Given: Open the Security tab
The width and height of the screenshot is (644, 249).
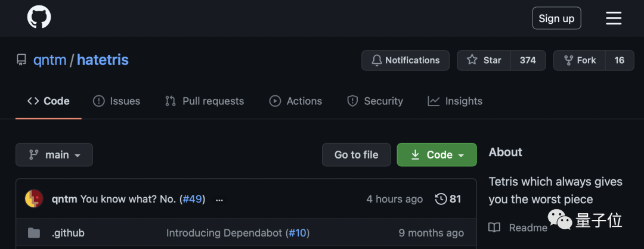Looking at the screenshot, I should (x=375, y=101).
